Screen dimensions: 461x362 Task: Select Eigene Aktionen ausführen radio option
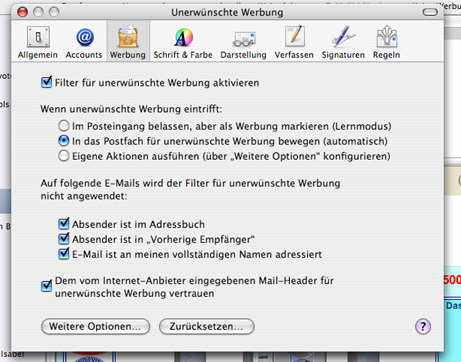click(64, 156)
